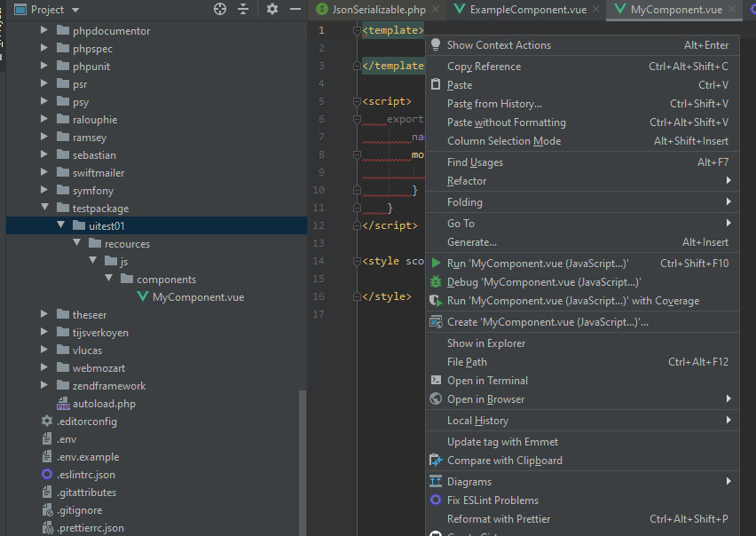The width and height of the screenshot is (756, 536).
Task: Click the autoload.php PHP file icon
Action: 63,404
